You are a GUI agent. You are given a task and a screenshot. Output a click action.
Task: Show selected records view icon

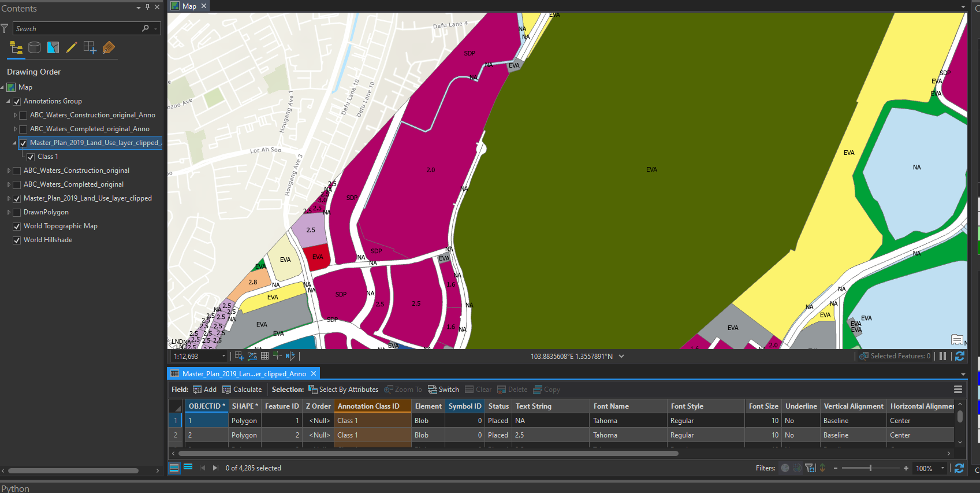(188, 468)
